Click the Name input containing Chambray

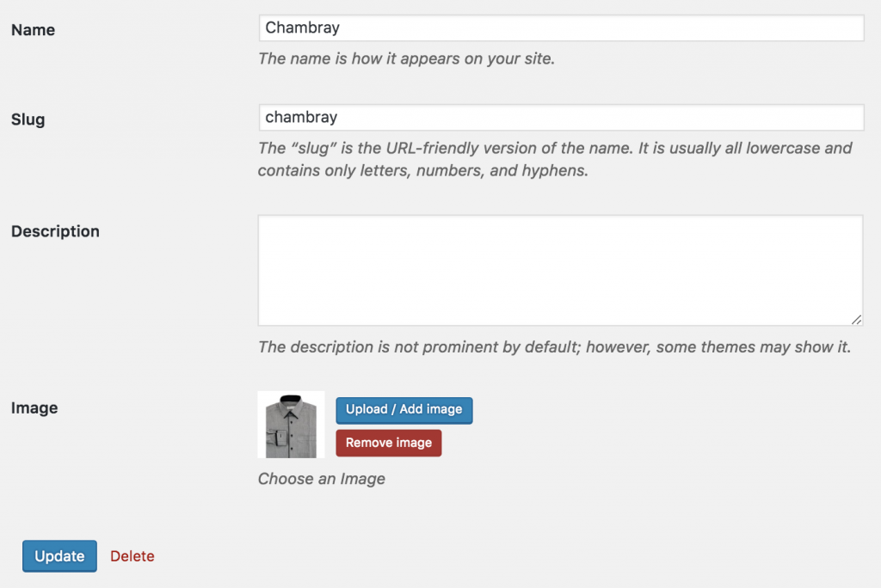tap(561, 28)
